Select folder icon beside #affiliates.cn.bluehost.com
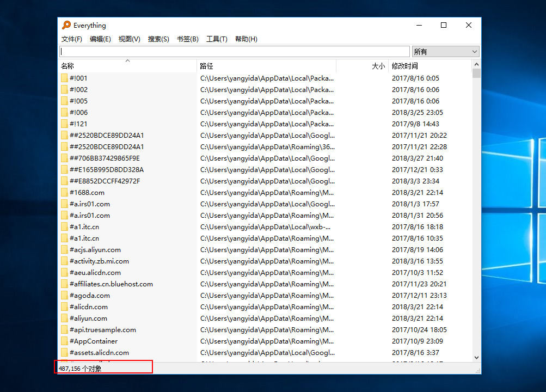This screenshot has width=546, height=392. pyautogui.click(x=64, y=284)
